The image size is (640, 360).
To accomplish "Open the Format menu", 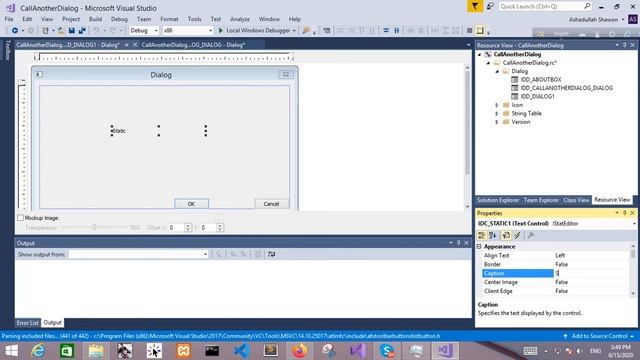I will tap(169, 19).
